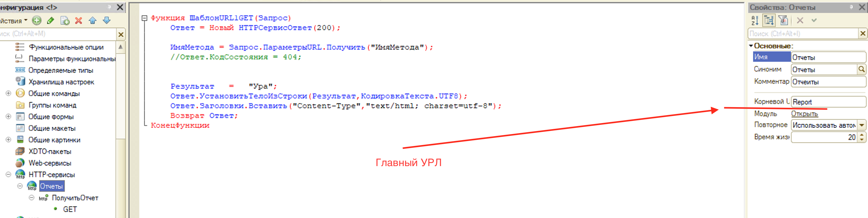Toggle properties display by categories
This screenshot has height=218, width=868.
[769, 20]
